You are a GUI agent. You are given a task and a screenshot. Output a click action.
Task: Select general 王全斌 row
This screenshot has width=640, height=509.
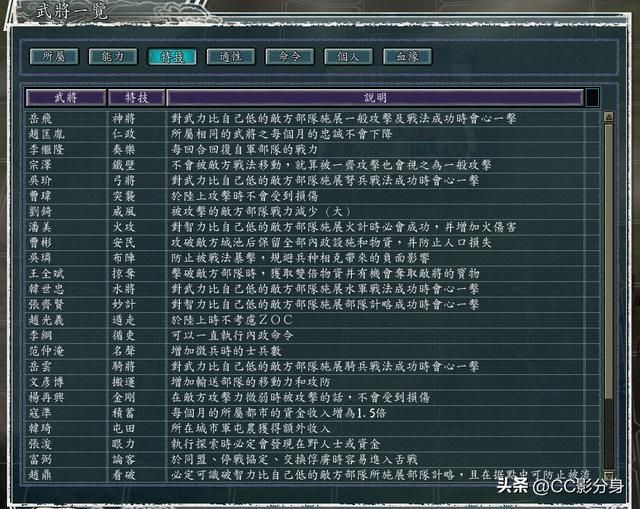tap(312, 274)
